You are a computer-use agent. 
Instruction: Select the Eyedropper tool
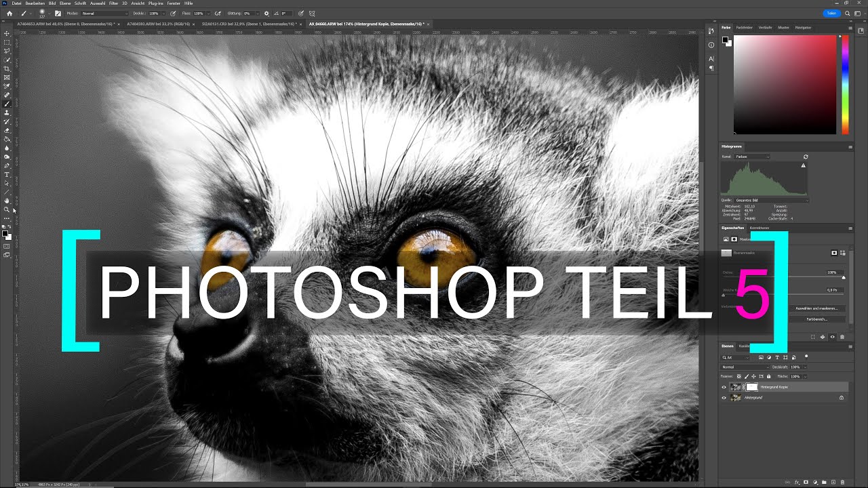click(7, 86)
